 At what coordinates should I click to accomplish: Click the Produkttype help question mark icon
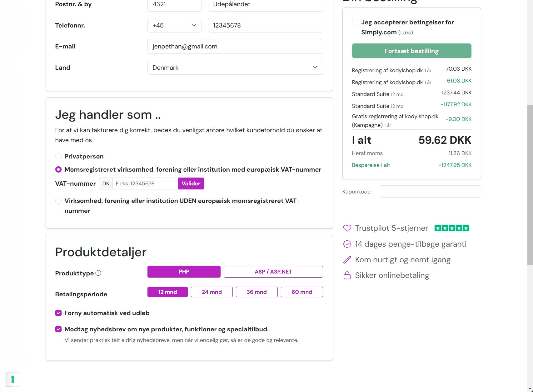98,273
